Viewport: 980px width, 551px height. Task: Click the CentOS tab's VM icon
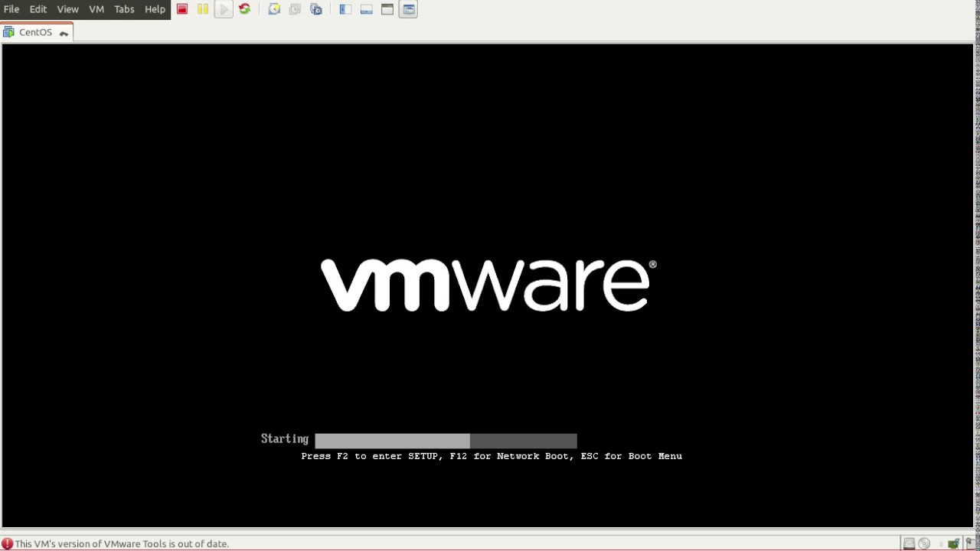click(9, 32)
